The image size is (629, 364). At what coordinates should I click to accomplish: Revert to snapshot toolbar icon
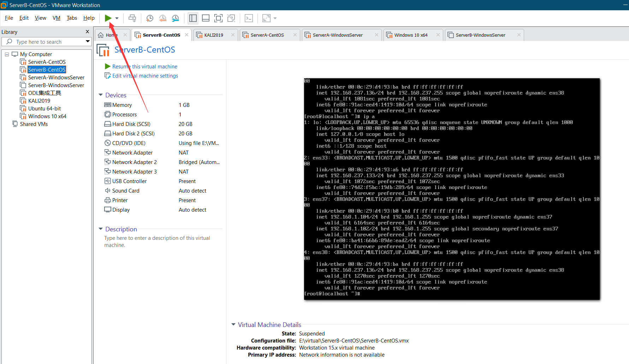162,18
